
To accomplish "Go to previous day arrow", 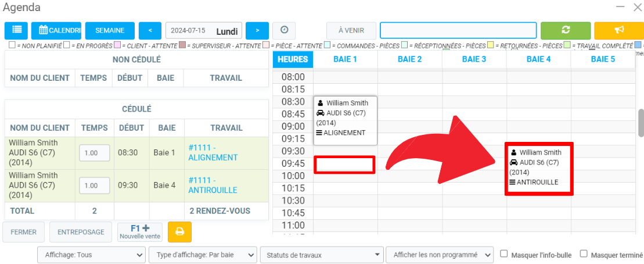I will click(x=150, y=30).
